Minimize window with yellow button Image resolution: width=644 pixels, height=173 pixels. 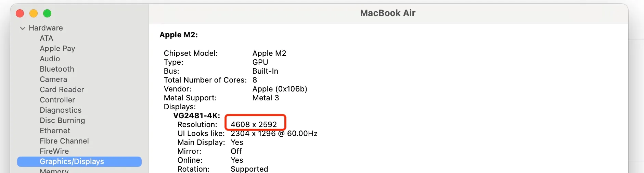34,13
